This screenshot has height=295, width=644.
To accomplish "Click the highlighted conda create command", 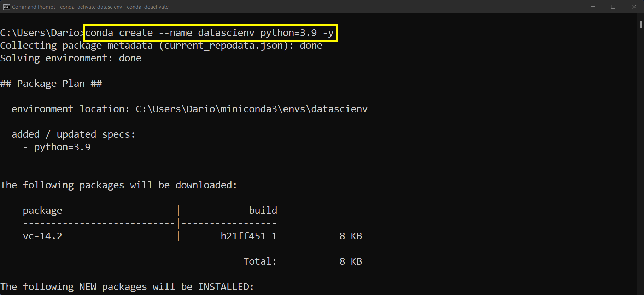I will tap(210, 33).
